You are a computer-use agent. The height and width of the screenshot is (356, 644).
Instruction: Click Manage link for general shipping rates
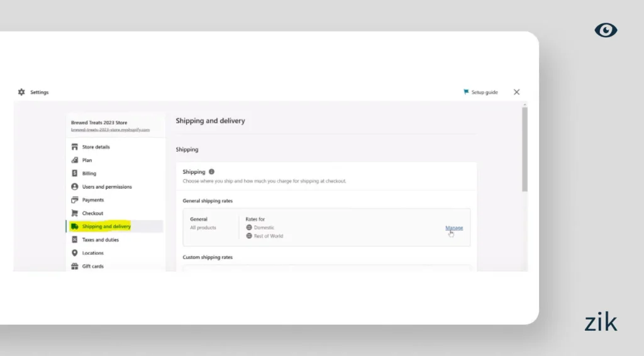454,228
